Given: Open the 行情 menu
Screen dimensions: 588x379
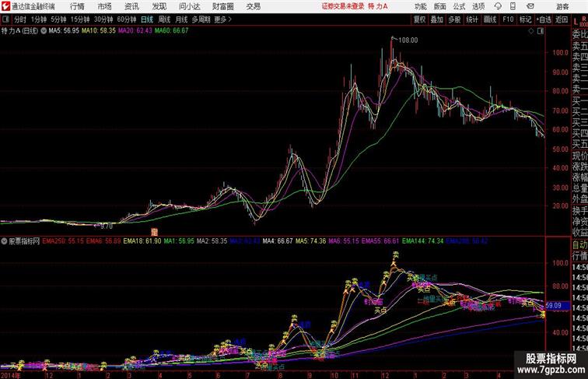Looking at the screenshot, I should [77, 6].
